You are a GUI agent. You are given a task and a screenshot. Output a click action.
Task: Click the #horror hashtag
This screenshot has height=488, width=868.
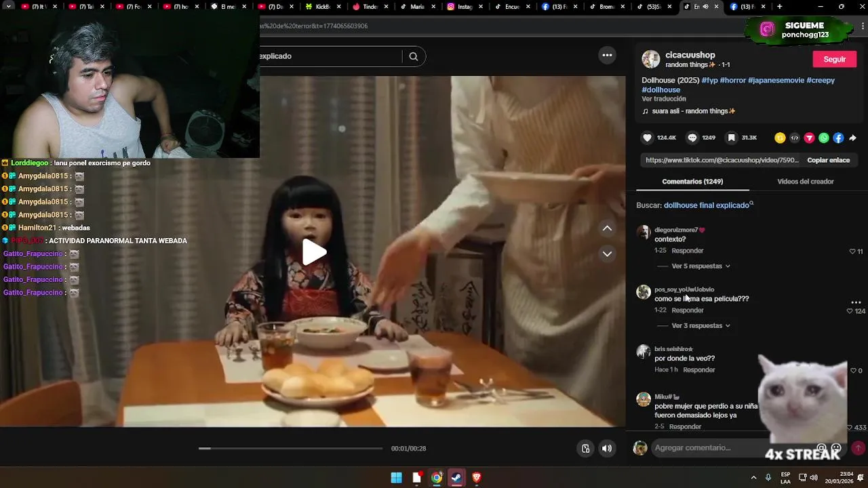pyautogui.click(x=733, y=80)
